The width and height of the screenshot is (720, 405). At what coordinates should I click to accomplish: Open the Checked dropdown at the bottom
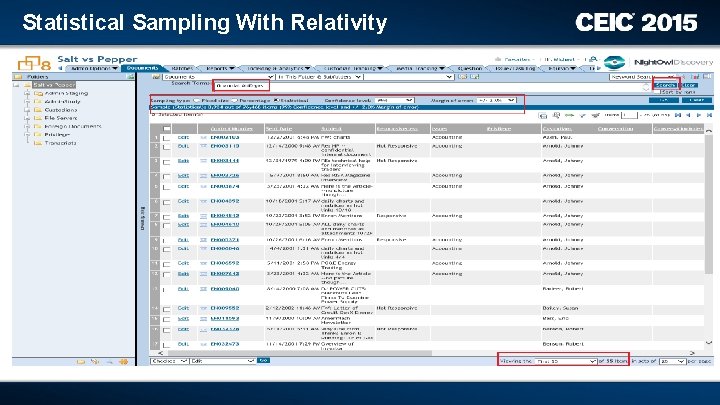pyautogui.click(x=169, y=361)
